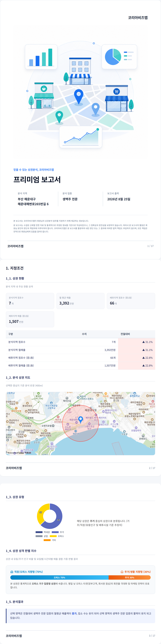161x644 pixels.
Task: Click the page number '3 / 17'
Action: click(x=152, y=636)
